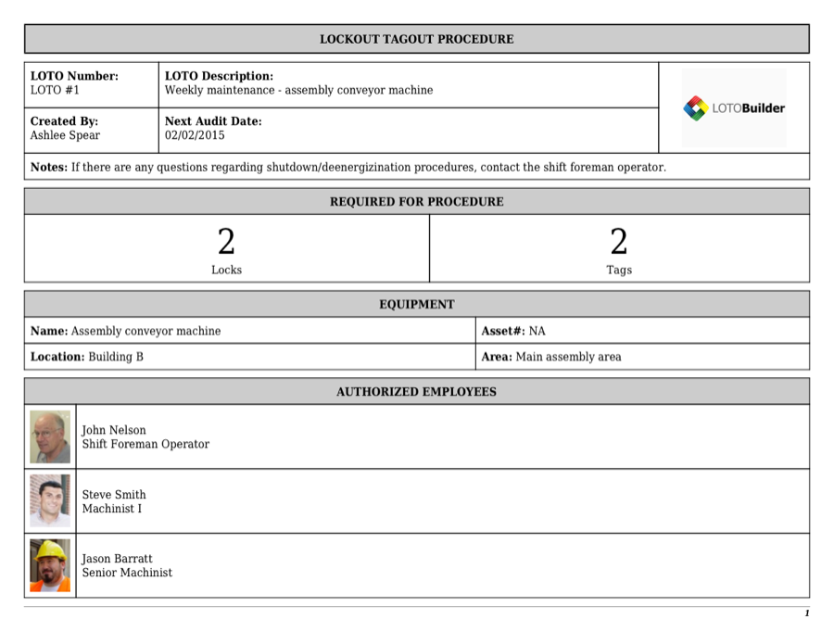The image size is (834, 644).
Task: Click the Shift Foreman Operator label
Action: point(145,444)
